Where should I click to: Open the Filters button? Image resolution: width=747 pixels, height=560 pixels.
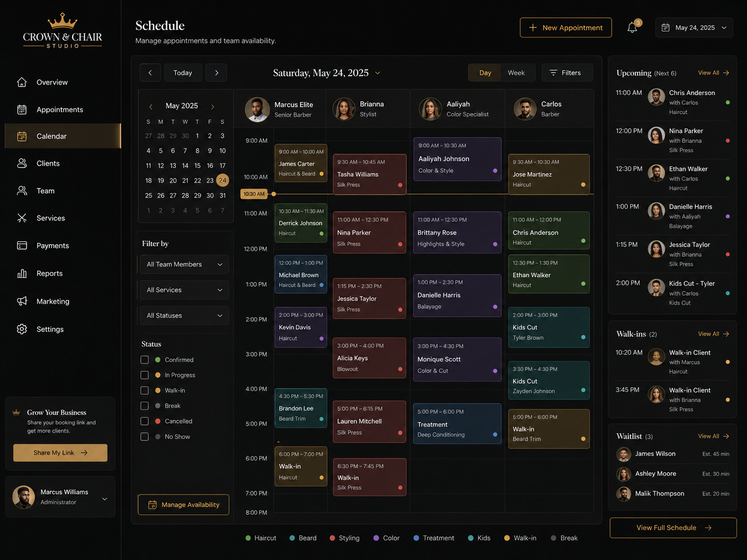(567, 73)
